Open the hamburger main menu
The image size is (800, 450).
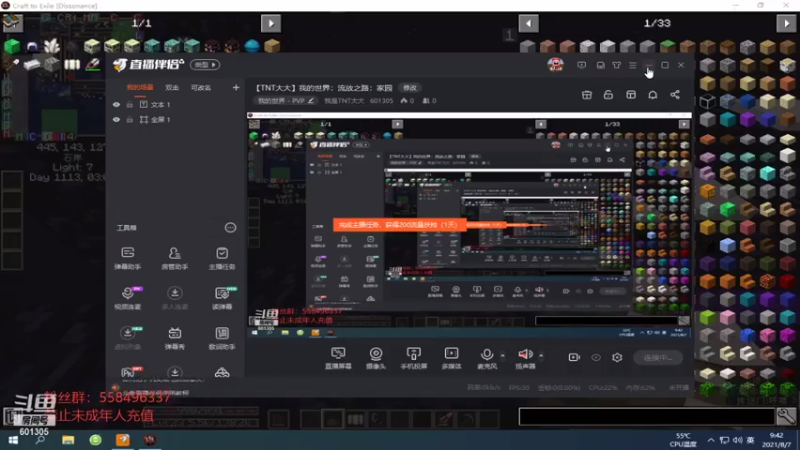[x=633, y=65]
